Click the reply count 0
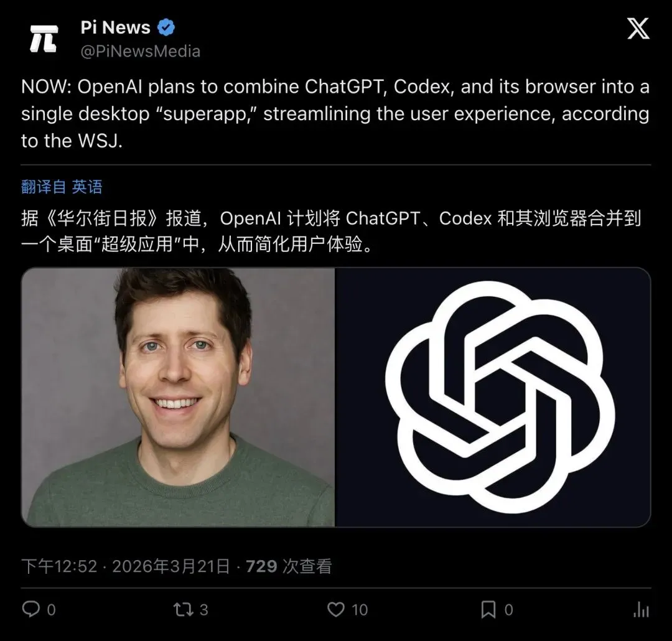The image size is (672, 641). pyautogui.click(x=52, y=610)
